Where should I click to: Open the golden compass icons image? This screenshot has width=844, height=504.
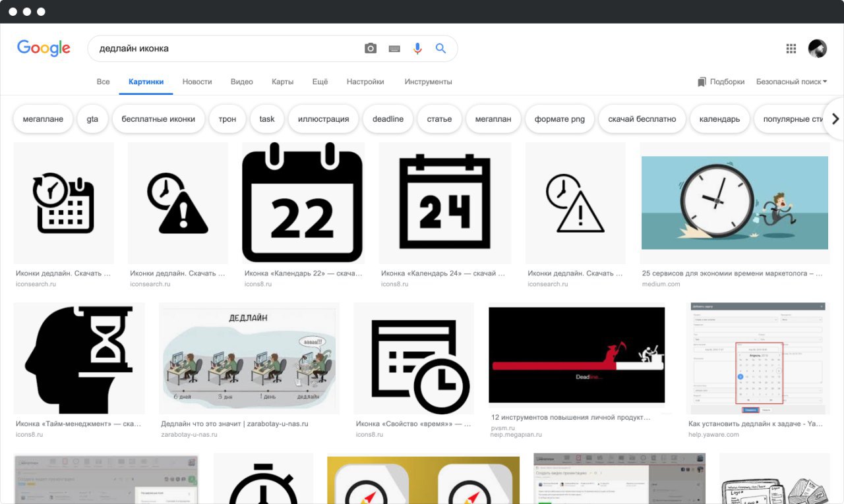423,480
